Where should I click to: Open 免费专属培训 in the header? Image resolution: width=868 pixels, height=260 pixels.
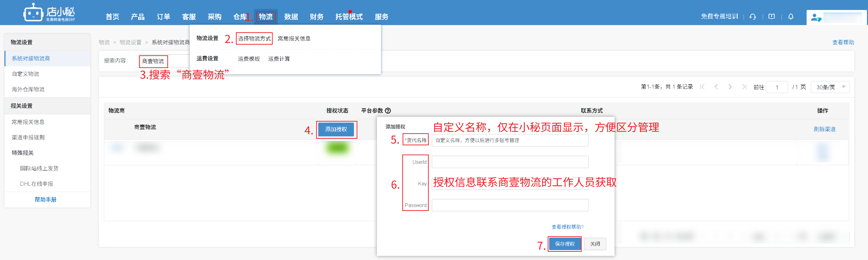click(x=720, y=16)
